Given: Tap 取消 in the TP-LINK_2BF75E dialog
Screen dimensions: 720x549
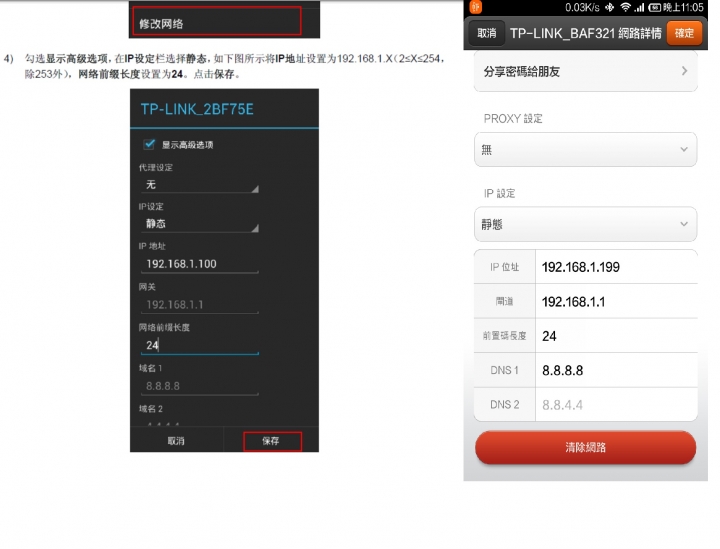Looking at the screenshot, I should (176, 441).
